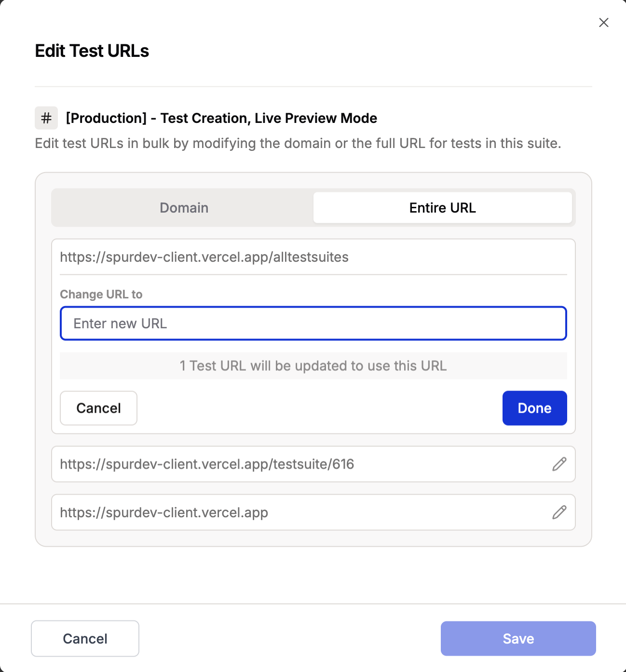Click the Change URL to label

[101, 294]
